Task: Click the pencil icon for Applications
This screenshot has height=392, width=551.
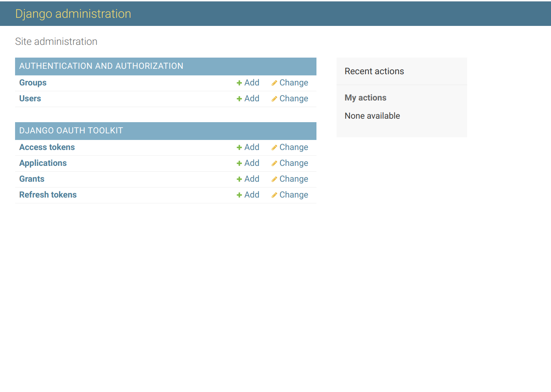Action: coord(274,164)
